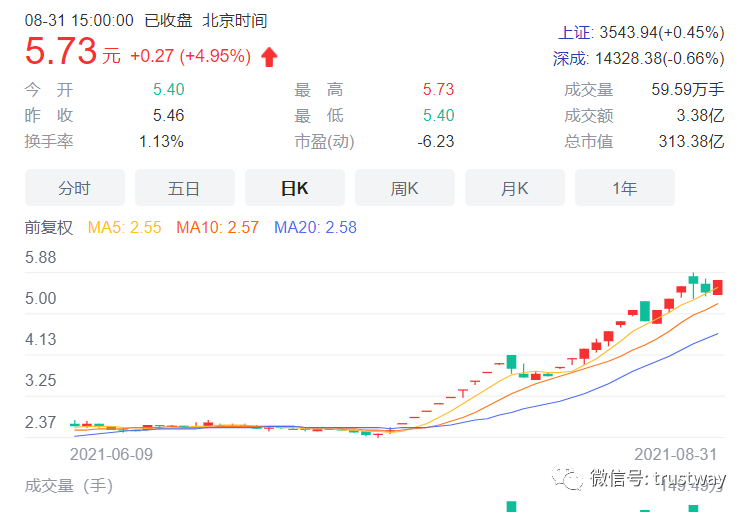
Task: Switch to the 周K weekly chart
Action: (404, 188)
